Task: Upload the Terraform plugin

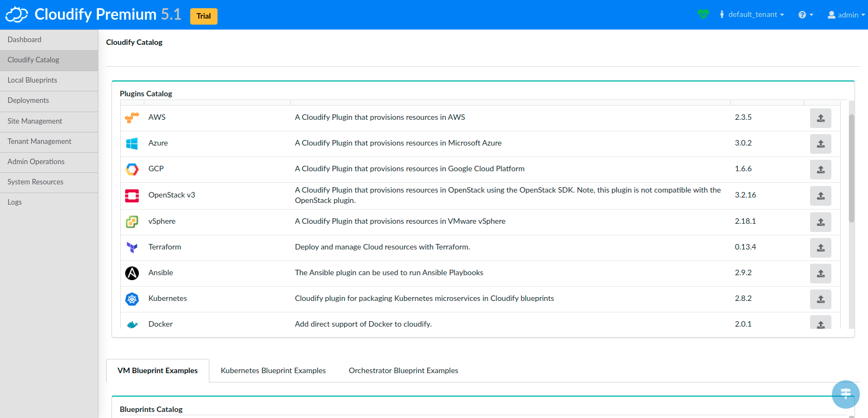Action: pyautogui.click(x=820, y=248)
